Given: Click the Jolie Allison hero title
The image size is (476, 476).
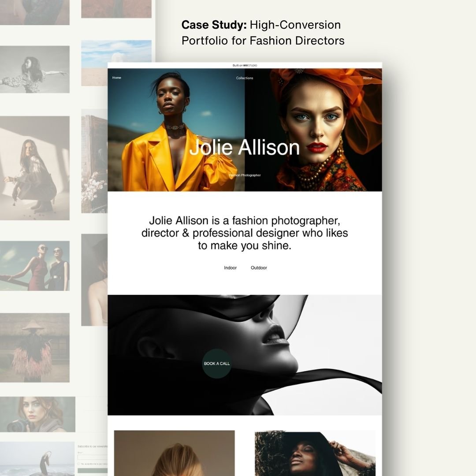Looking at the screenshot, I should pyautogui.click(x=245, y=148).
